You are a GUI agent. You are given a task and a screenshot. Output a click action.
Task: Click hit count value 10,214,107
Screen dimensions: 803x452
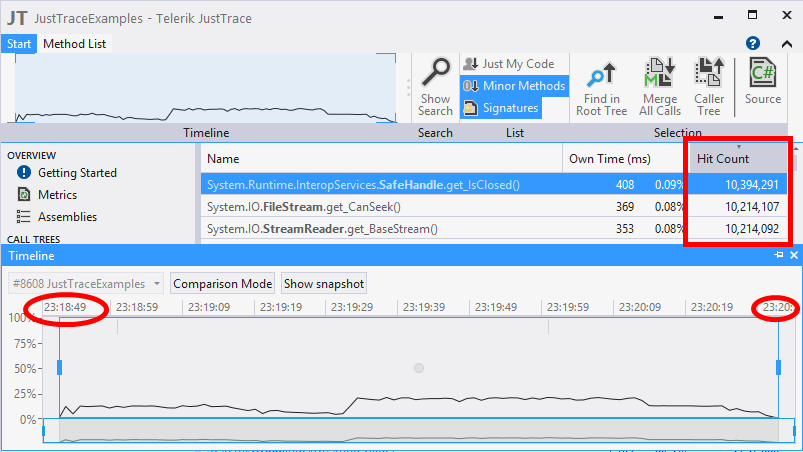coord(752,207)
